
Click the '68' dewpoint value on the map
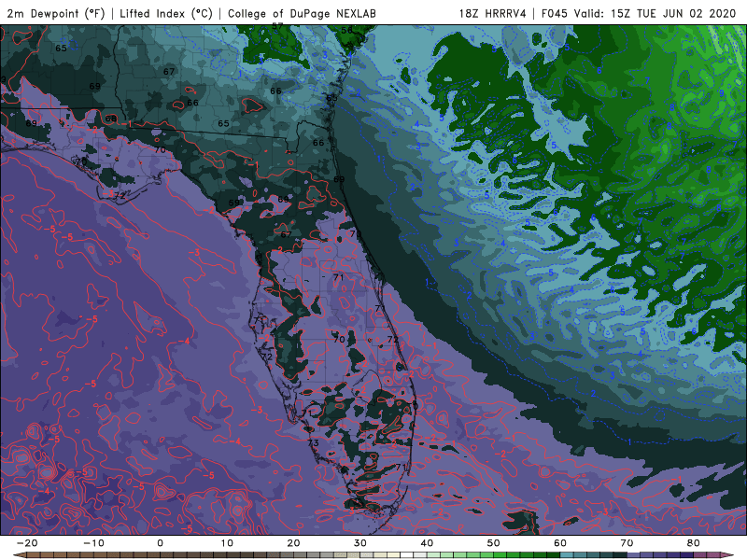(x=110, y=119)
